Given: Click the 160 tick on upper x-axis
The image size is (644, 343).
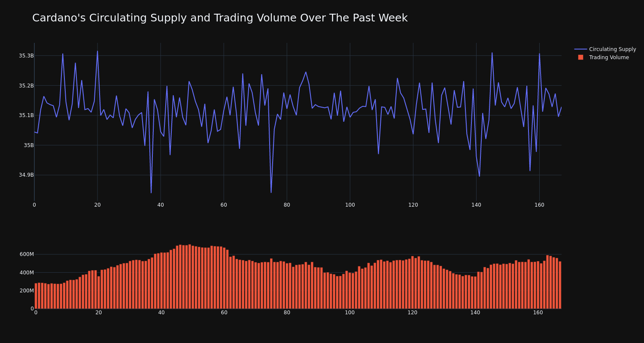Looking at the screenshot, I should [539, 205].
